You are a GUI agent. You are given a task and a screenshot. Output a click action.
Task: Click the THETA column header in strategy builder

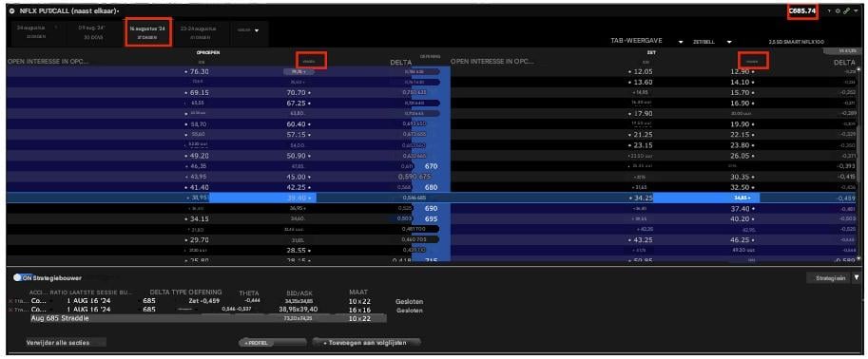(248, 293)
